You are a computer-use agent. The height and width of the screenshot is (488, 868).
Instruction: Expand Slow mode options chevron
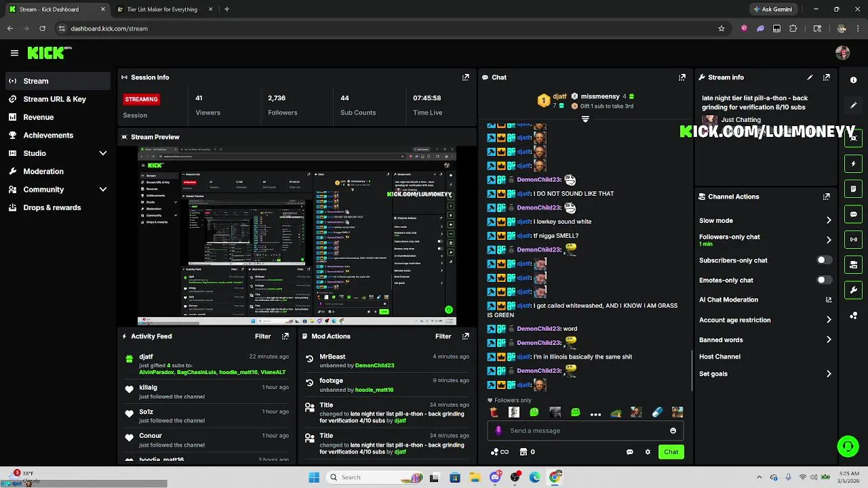[x=829, y=220]
